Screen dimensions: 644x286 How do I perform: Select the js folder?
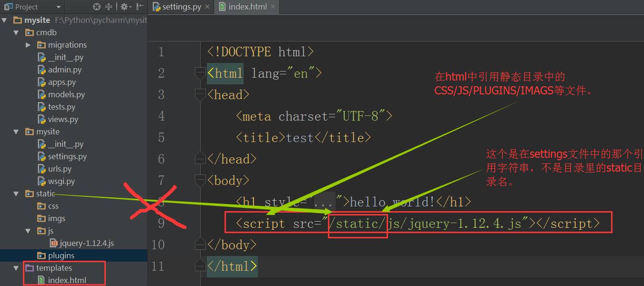(x=51, y=231)
